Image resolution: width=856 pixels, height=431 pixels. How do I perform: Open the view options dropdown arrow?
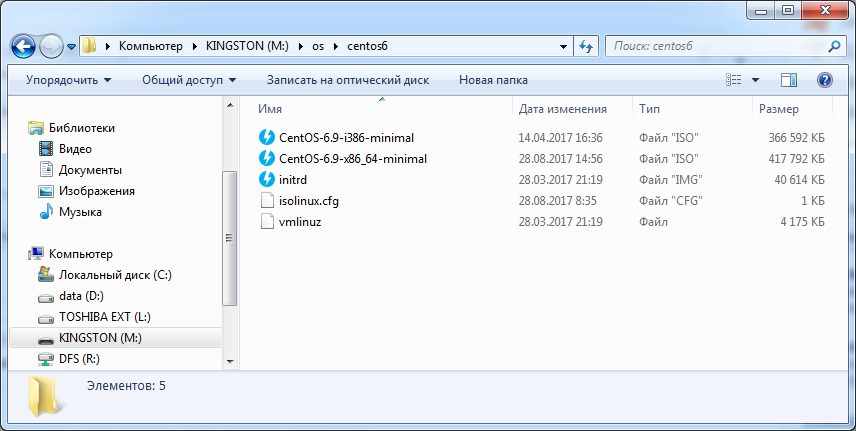click(755, 80)
